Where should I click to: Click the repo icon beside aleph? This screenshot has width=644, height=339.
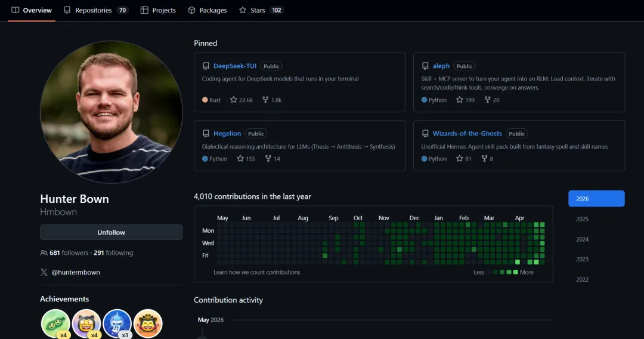pyautogui.click(x=426, y=66)
